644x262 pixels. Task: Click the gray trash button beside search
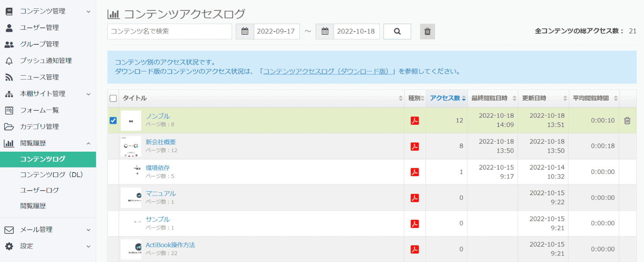(427, 32)
